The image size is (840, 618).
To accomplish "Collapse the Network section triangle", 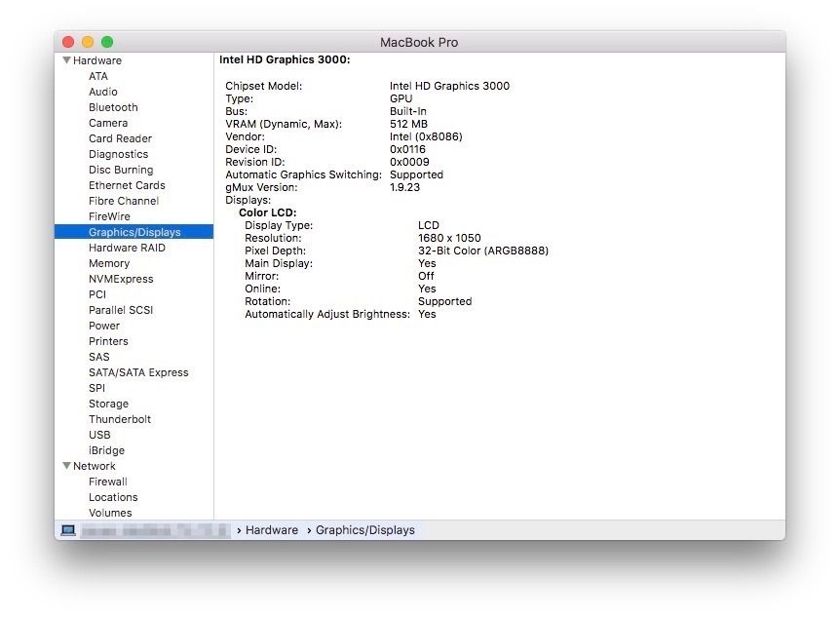I will [66, 466].
